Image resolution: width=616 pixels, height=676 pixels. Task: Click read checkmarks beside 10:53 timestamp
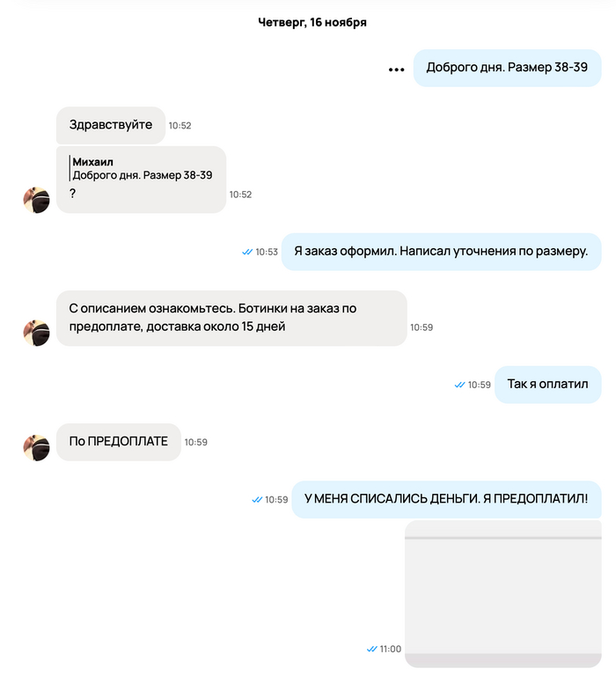[247, 252]
